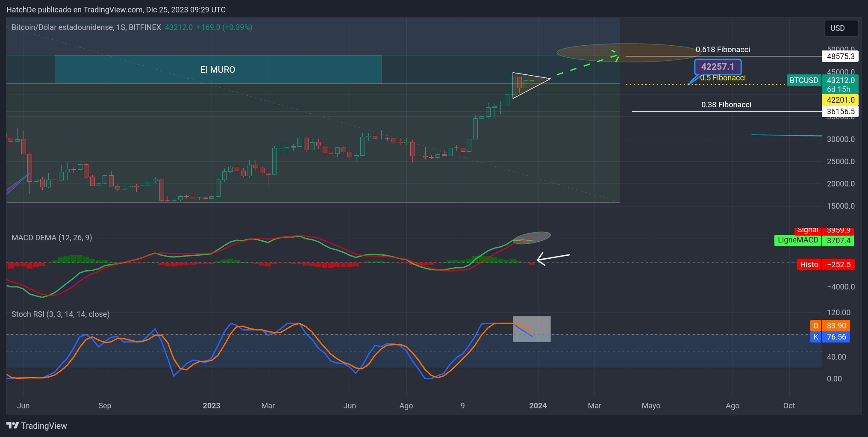Select the gray ellipse on the MACD lines
The image size is (868, 437).
(532, 237)
